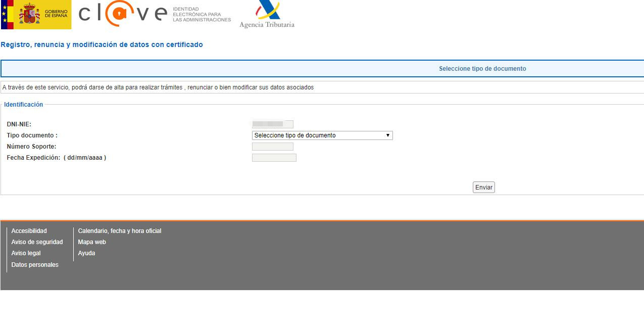The height and width of the screenshot is (328, 644).
Task: Click the Número Soporte label text
Action: pyautogui.click(x=31, y=147)
